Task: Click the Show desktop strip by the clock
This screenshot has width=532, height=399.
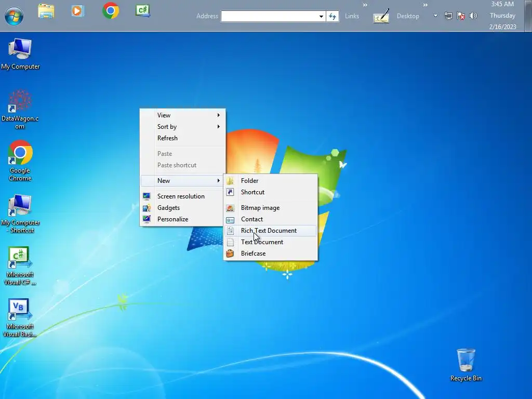Action: point(528,16)
